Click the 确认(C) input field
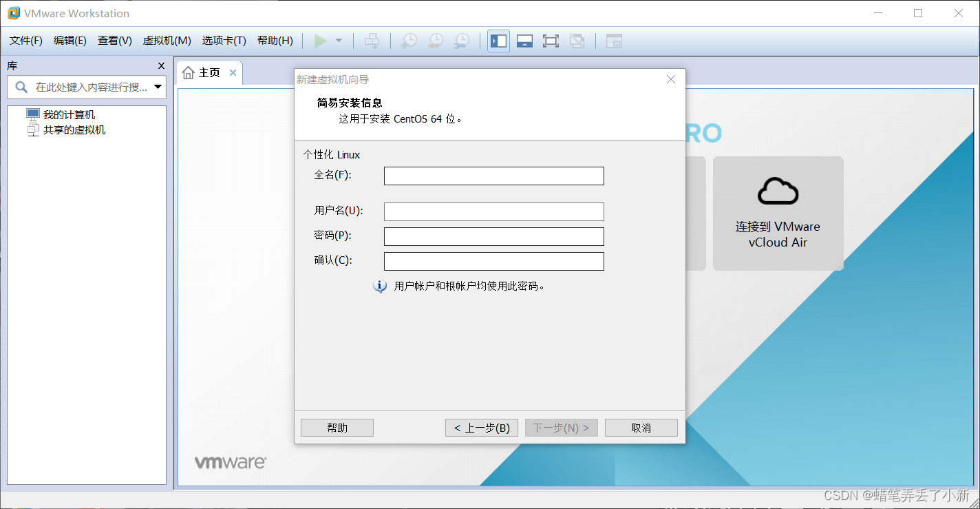 [x=494, y=261]
